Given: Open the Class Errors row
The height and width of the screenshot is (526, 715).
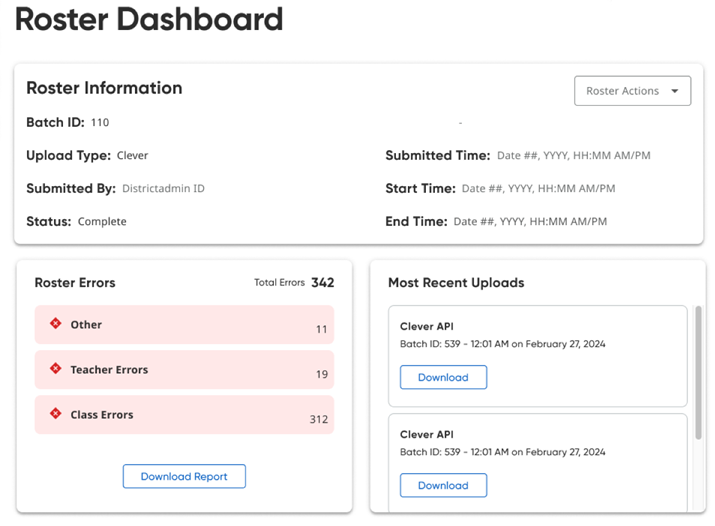Looking at the screenshot, I should [x=184, y=414].
